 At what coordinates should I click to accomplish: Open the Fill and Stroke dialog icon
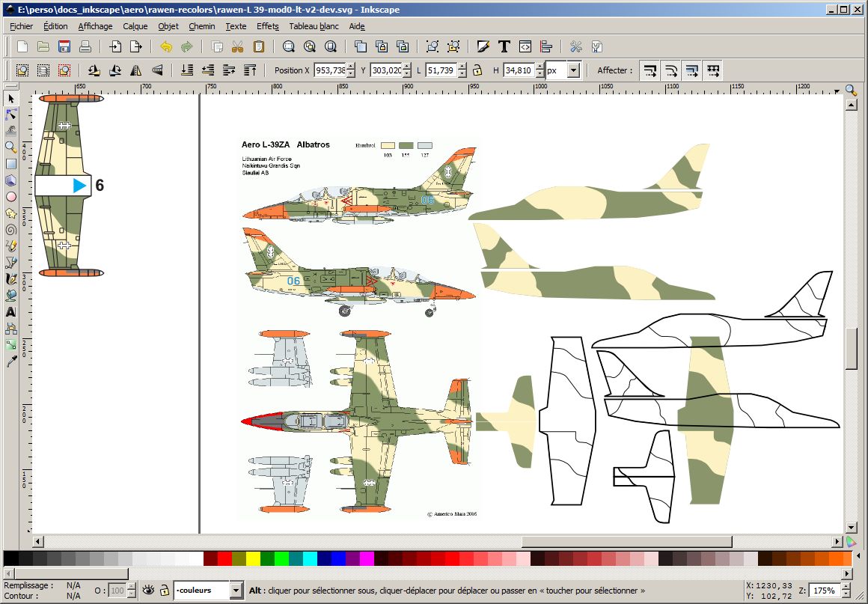tap(483, 46)
